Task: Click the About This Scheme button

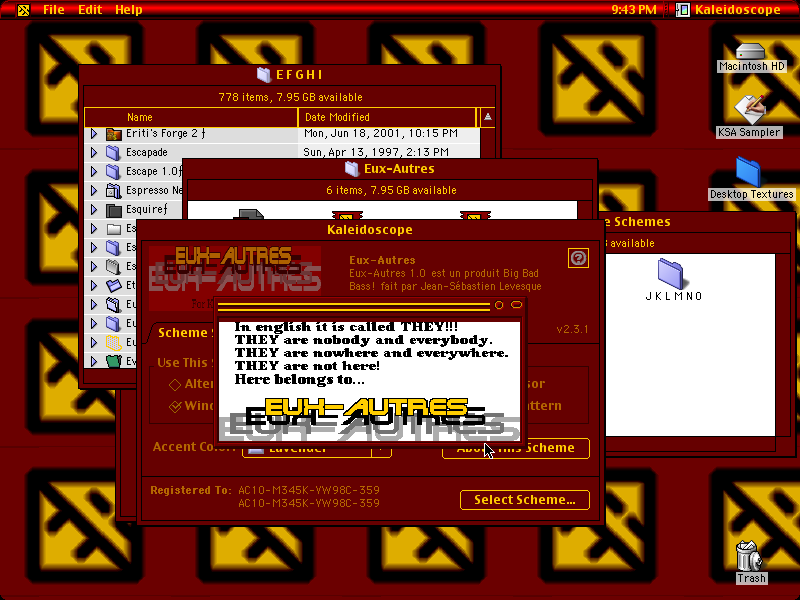Action: pyautogui.click(x=516, y=448)
